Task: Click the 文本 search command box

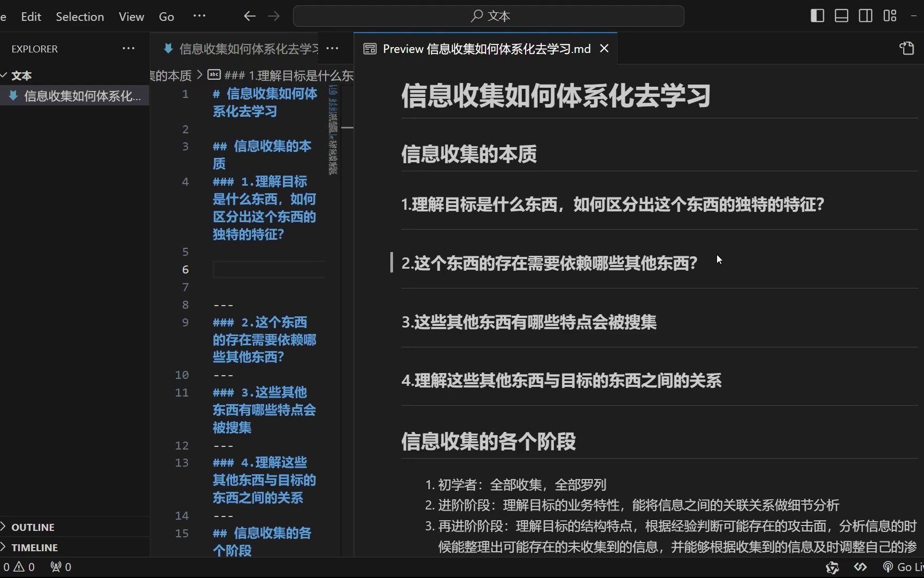Action: [x=488, y=16]
